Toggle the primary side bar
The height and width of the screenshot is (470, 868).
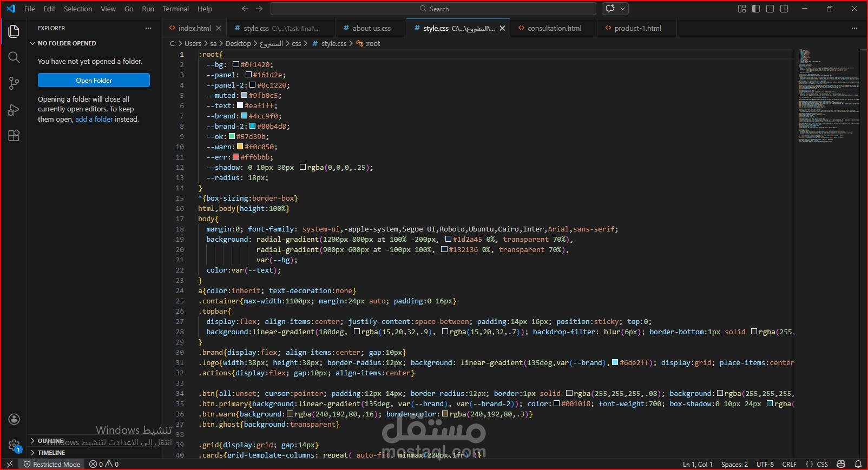(x=756, y=9)
